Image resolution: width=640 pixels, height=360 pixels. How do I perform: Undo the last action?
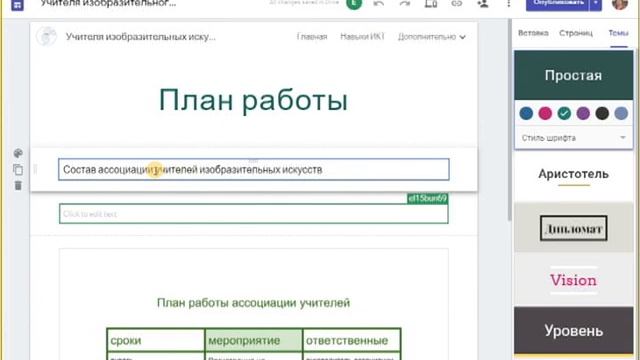[379, 4]
